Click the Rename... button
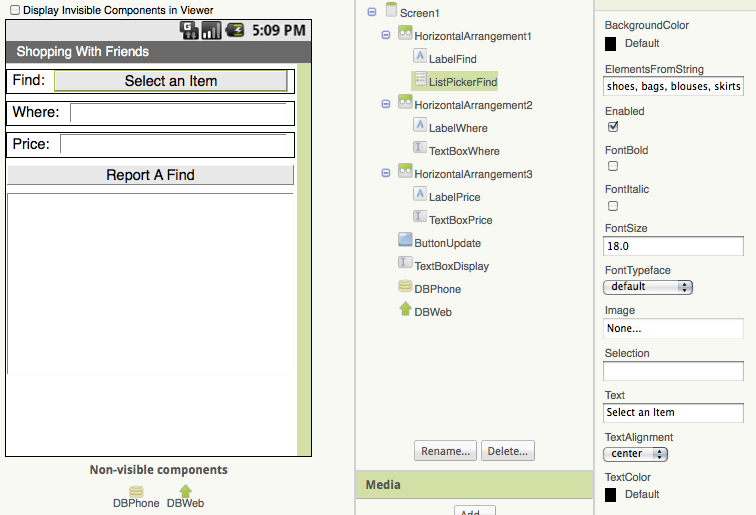Image resolution: width=756 pixels, height=515 pixels. pyautogui.click(x=445, y=451)
